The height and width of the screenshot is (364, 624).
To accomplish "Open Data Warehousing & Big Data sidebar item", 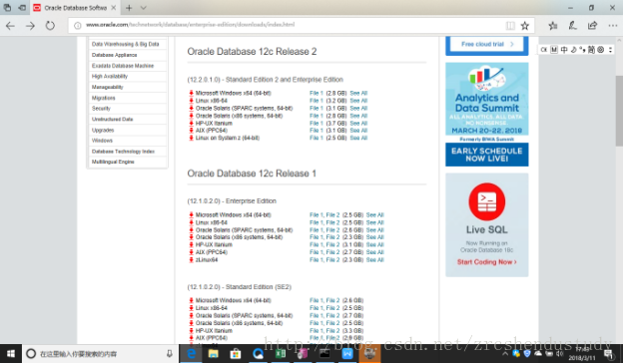I will tap(126, 44).
